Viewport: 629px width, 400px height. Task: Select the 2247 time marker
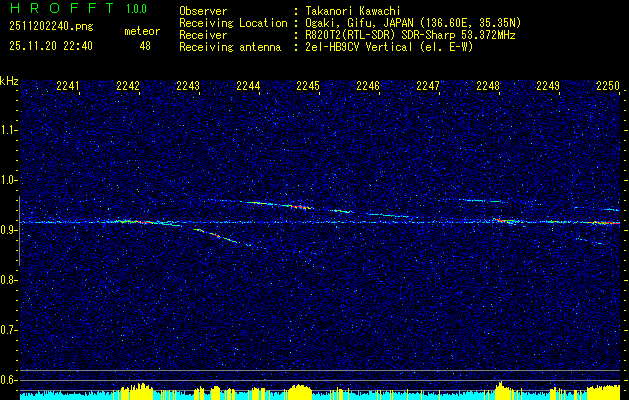(x=428, y=86)
